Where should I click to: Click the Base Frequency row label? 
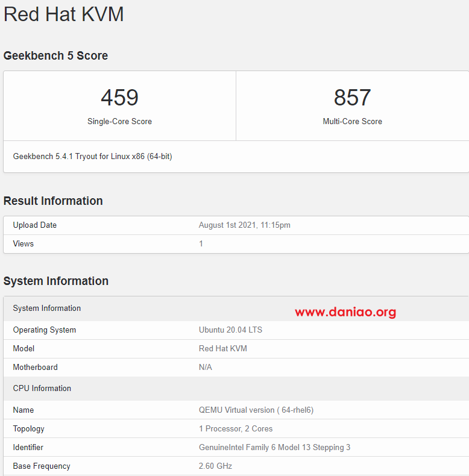click(x=42, y=466)
